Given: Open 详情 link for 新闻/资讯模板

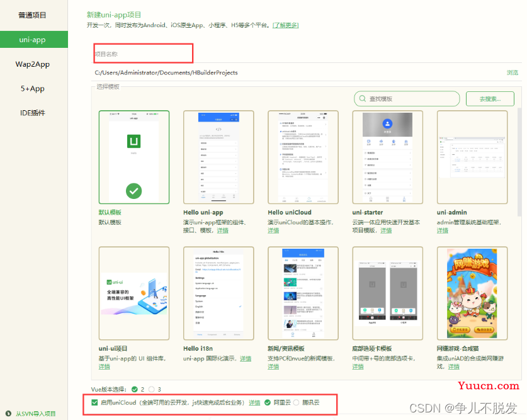Looking at the screenshot, I should 273,366.
